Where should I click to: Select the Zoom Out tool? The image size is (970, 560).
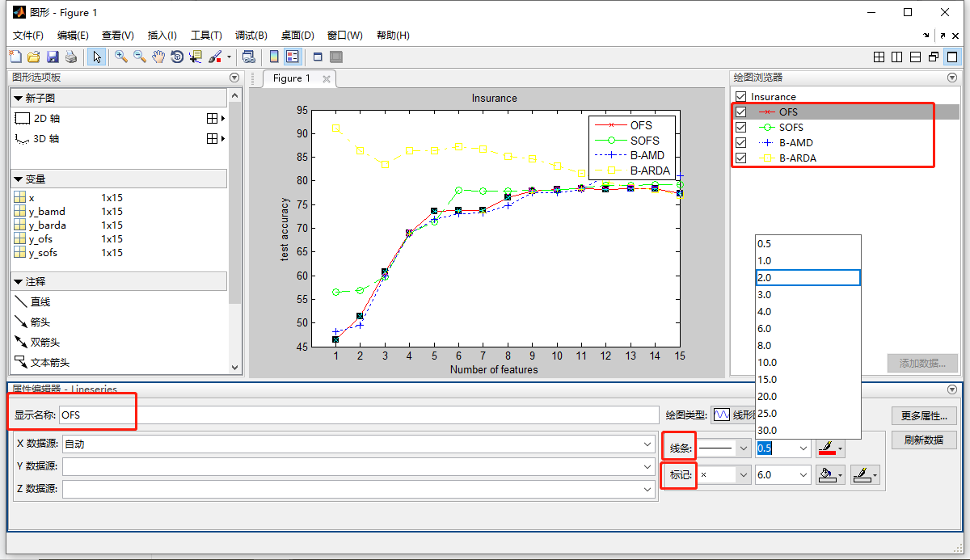point(138,57)
